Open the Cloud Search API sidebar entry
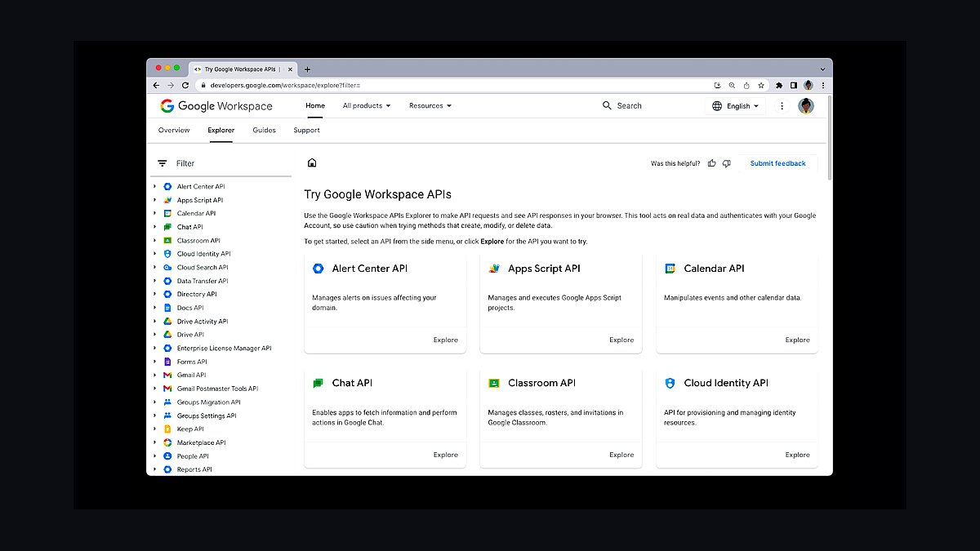 [x=203, y=268]
